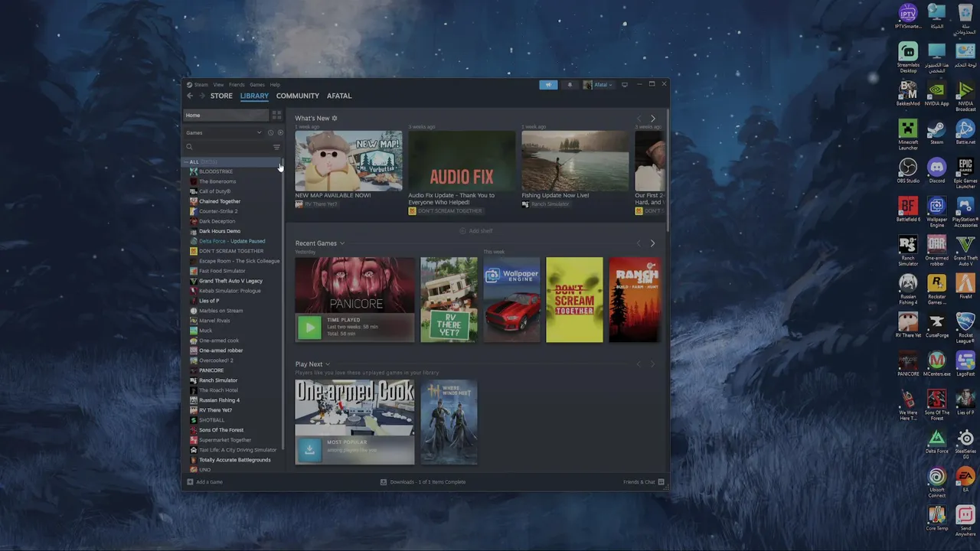
Task: Launch Discord from the desktop
Action: pyautogui.click(x=936, y=170)
